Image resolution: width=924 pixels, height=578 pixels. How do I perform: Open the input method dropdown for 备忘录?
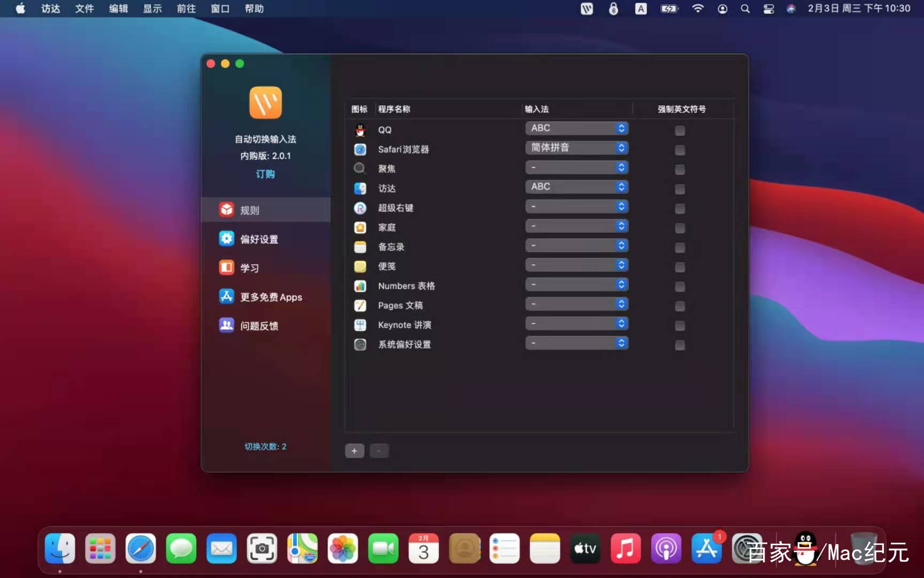coord(576,245)
